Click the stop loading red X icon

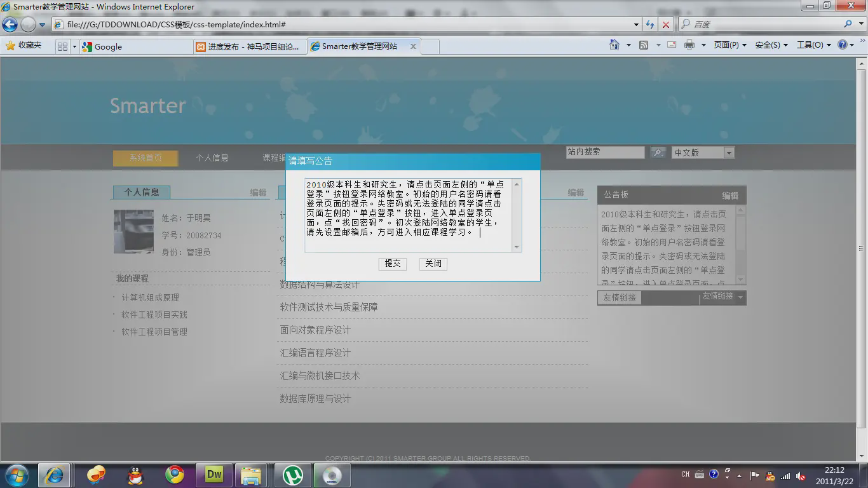665,24
